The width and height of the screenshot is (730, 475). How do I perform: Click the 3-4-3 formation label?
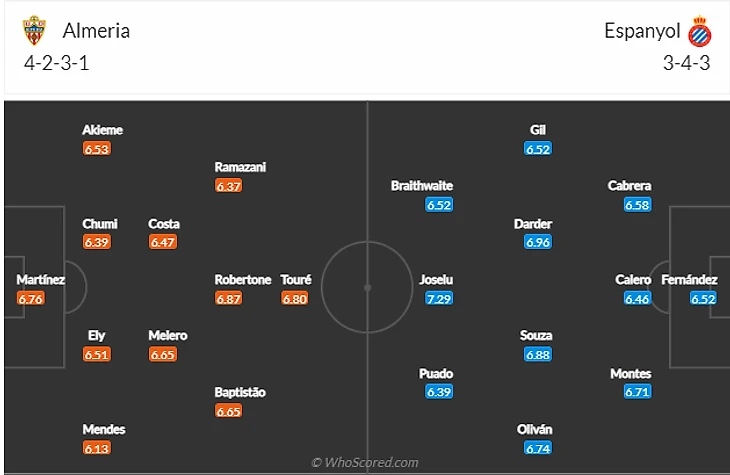coord(687,63)
